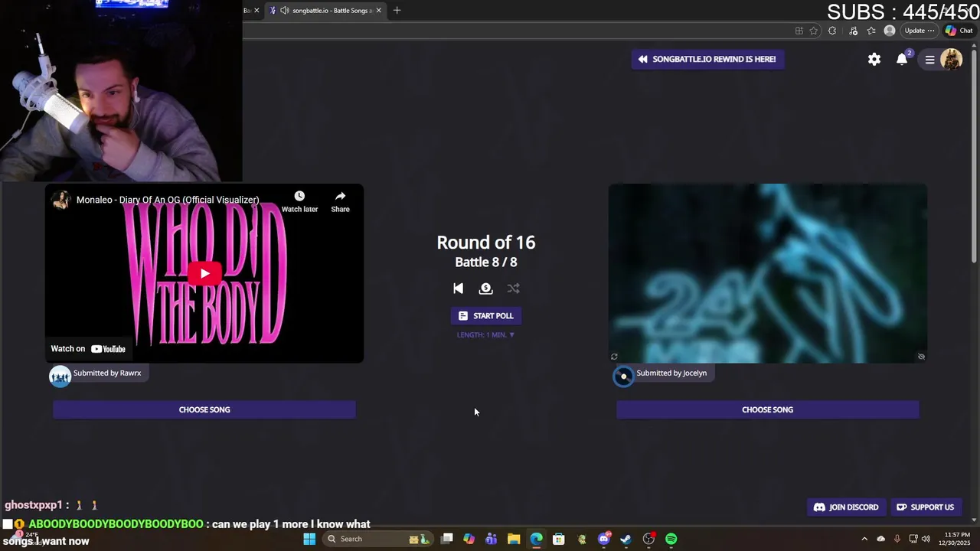
Task: Click the Submitted by Jocelyn label
Action: [671, 373]
